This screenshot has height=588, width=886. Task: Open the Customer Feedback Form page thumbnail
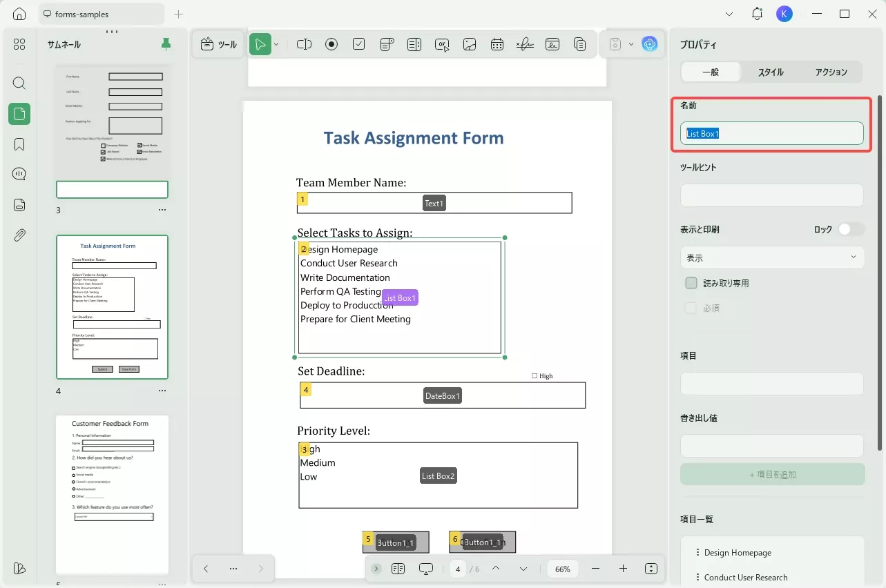point(112,495)
